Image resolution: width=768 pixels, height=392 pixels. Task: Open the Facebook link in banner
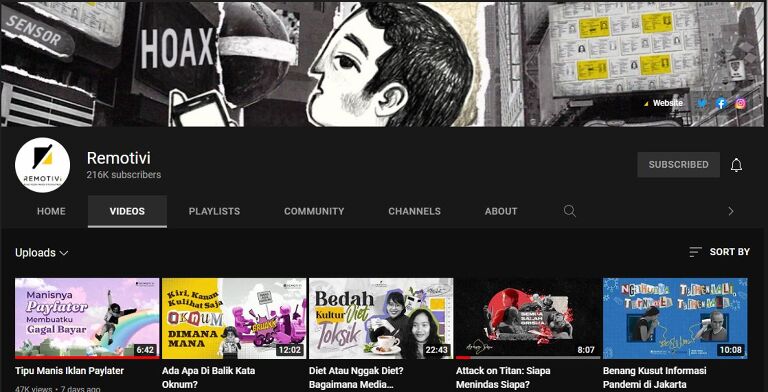pos(721,103)
